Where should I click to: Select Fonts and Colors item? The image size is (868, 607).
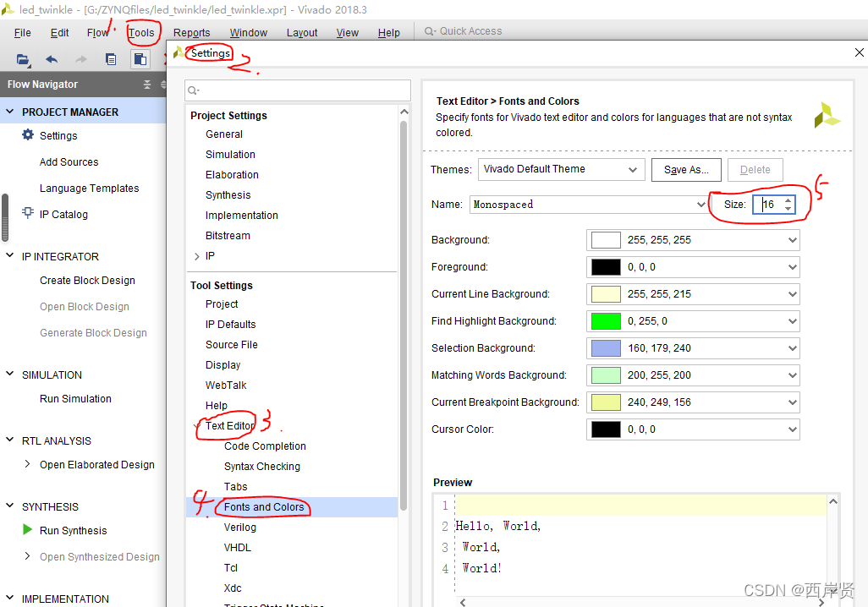pyautogui.click(x=264, y=507)
